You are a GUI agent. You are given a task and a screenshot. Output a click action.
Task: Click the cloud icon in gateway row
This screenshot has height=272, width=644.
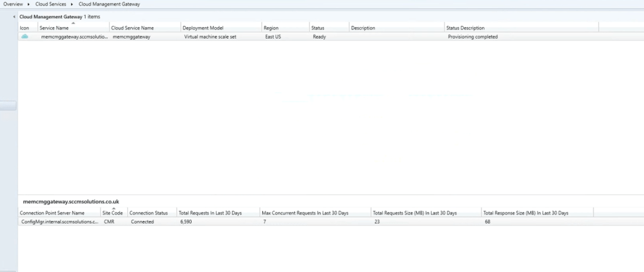(x=25, y=37)
